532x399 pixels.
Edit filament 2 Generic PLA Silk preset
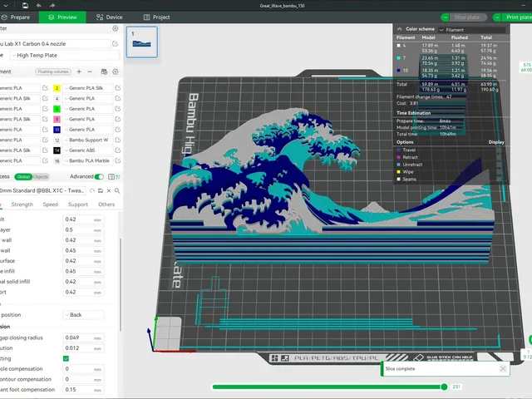(118, 88)
